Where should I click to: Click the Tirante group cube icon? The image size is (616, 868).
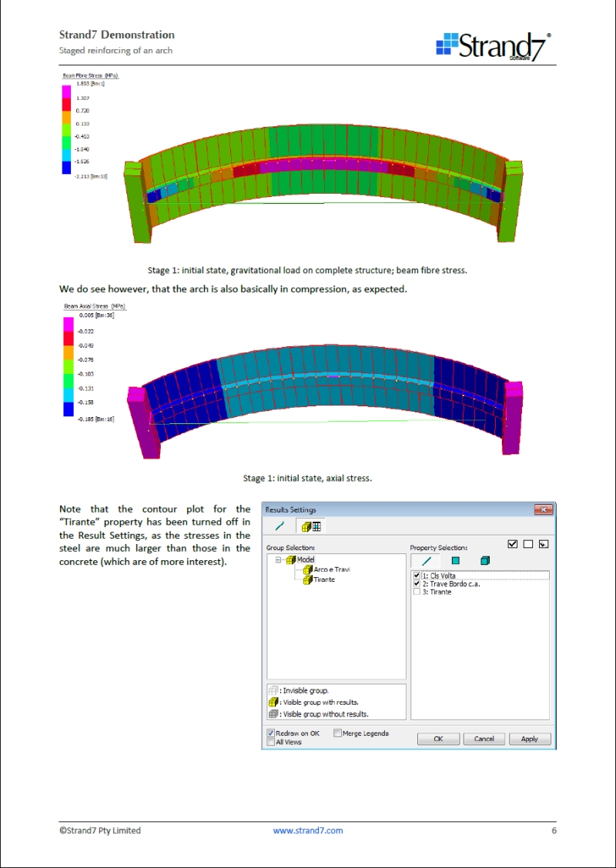[x=308, y=580]
